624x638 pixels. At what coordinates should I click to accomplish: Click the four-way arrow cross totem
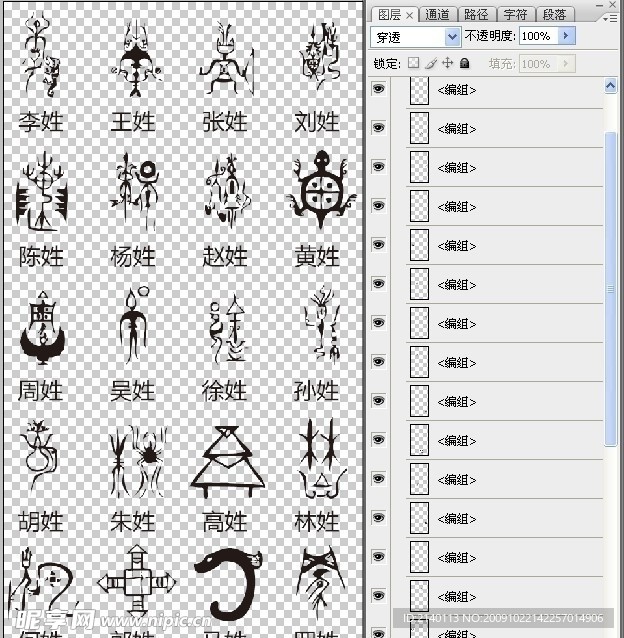[137, 583]
